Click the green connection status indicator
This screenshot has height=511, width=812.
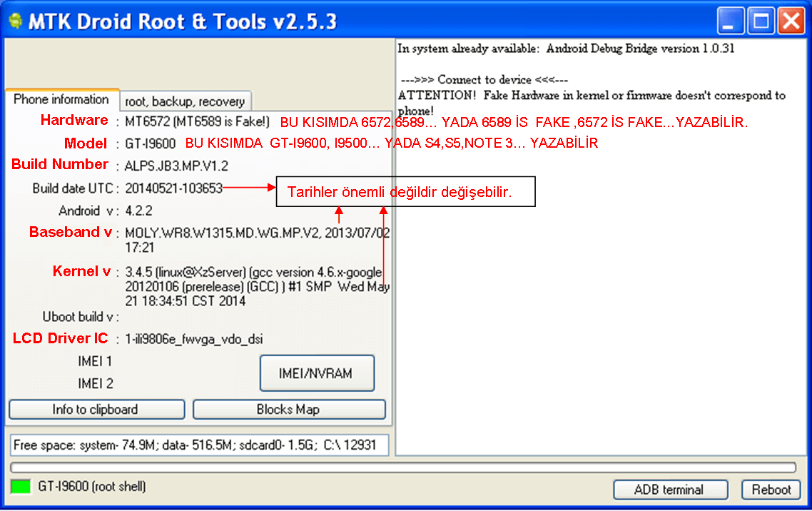click(x=21, y=487)
